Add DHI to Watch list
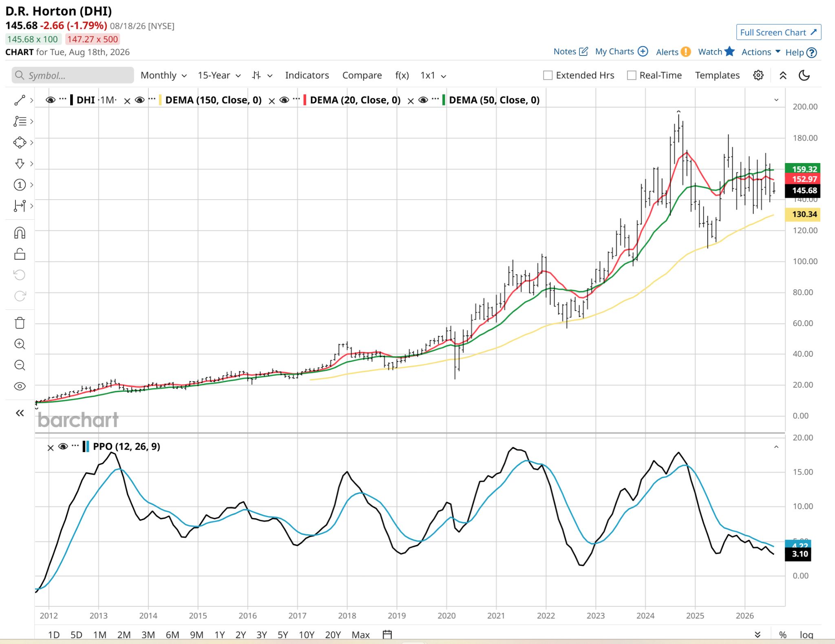 (x=716, y=52)
